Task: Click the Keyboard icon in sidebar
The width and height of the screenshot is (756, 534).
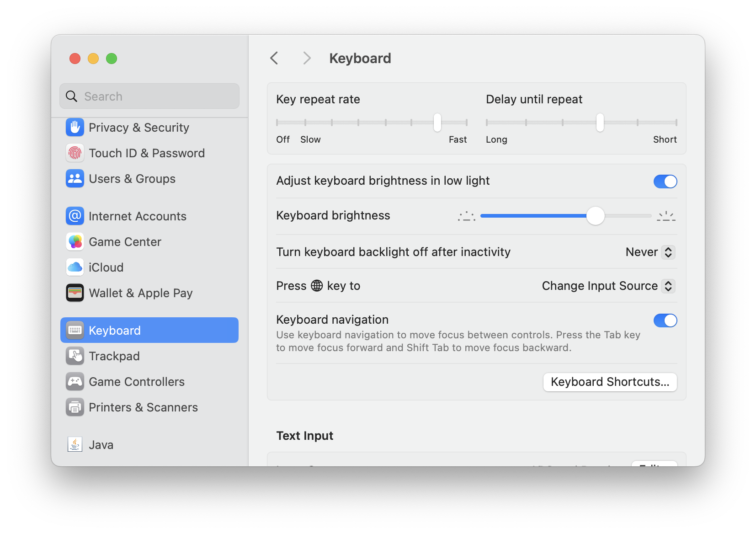Action: coord(75,330)
